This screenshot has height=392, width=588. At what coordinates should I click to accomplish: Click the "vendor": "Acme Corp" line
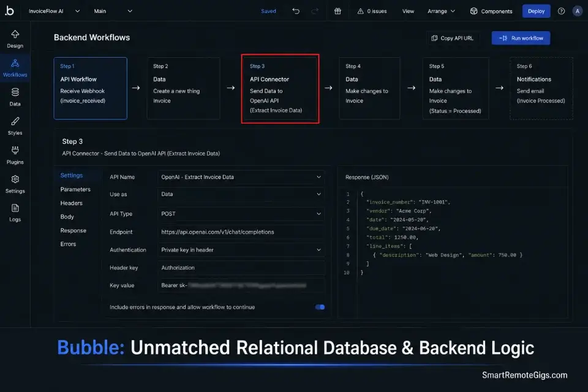coord(399,211)
